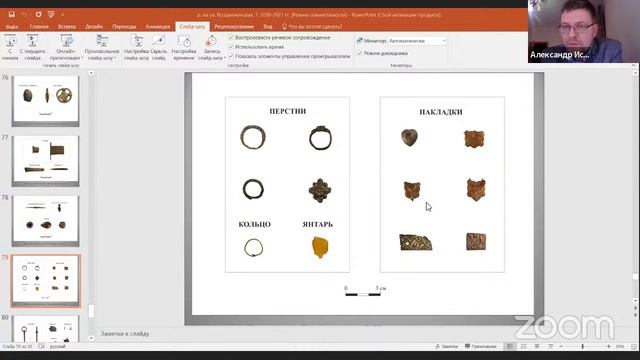Image resolution: width=640 pixels, height=360 pixels.
Task: Switch to 'Анимация' ribbon tab
Action: point(158,27)
